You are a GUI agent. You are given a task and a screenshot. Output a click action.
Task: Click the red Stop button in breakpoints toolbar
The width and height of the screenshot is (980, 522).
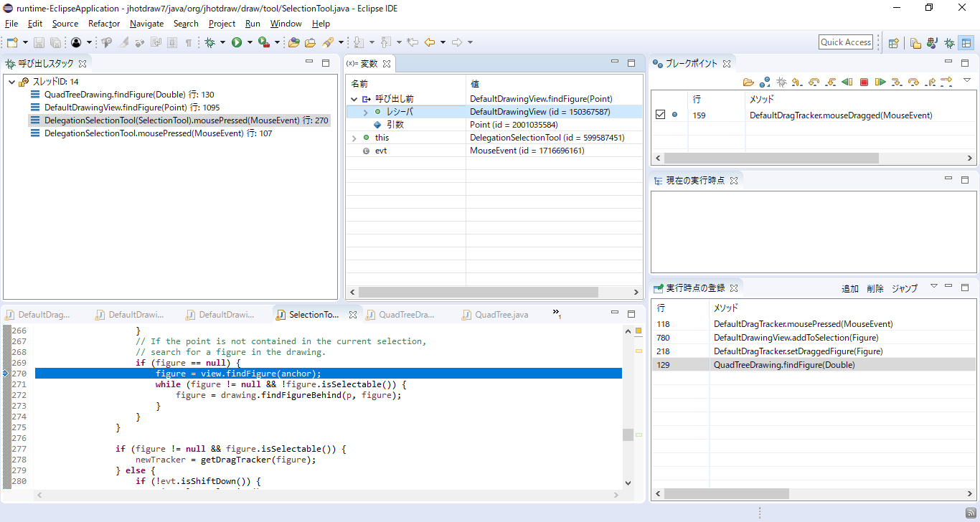click(x=864, y=82)
